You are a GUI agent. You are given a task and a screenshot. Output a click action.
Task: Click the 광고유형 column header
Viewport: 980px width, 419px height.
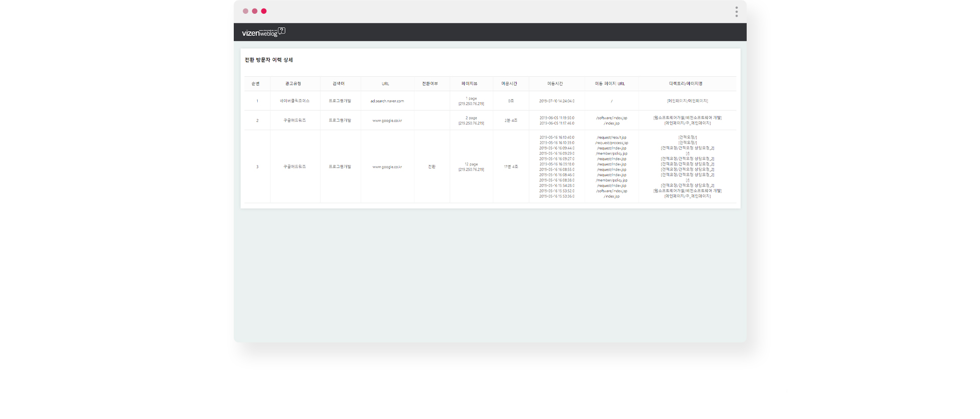(293, 84)
